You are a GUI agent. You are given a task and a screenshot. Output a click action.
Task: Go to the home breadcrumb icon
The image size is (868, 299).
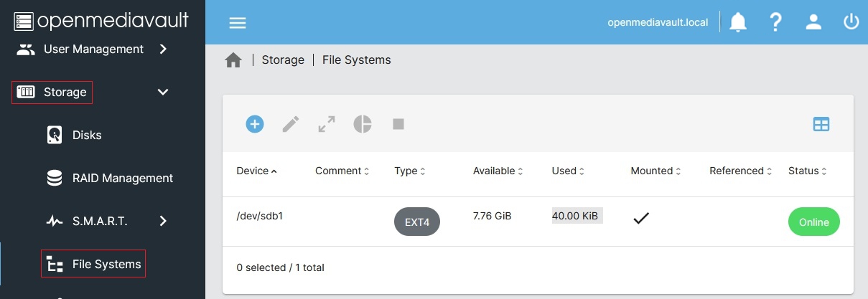pos(233,60)
